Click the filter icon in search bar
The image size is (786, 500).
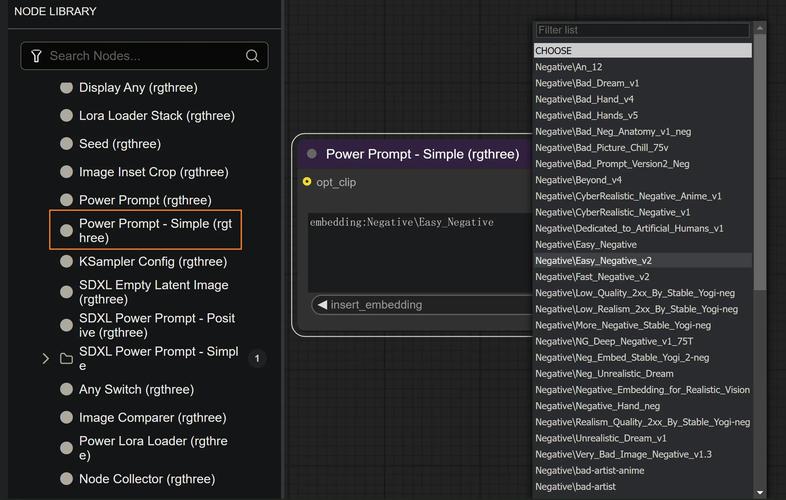click(x=37, y=56)
